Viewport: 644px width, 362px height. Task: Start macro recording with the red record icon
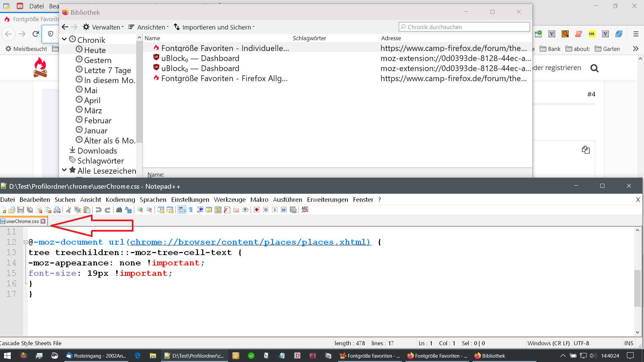[x=257, y=210]
